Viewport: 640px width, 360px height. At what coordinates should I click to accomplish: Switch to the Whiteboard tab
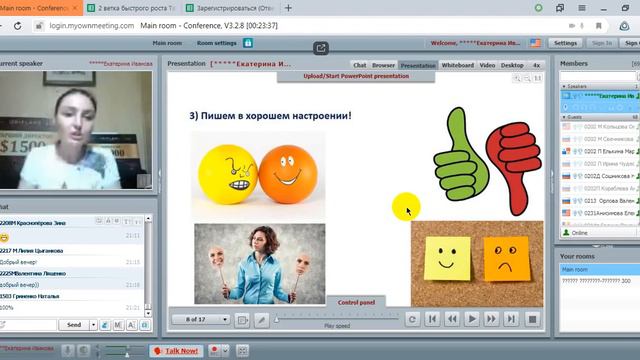(x=458, y=65)
